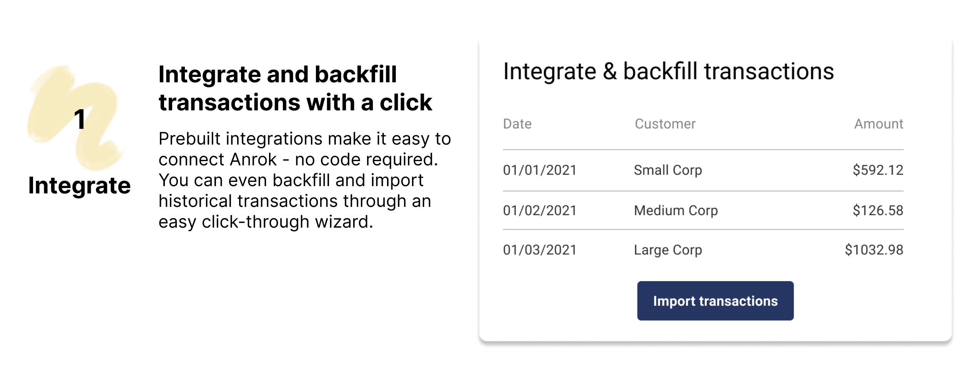Click the Medium Corp customer name
Screen dimensions: 980x383
(676, 210)
